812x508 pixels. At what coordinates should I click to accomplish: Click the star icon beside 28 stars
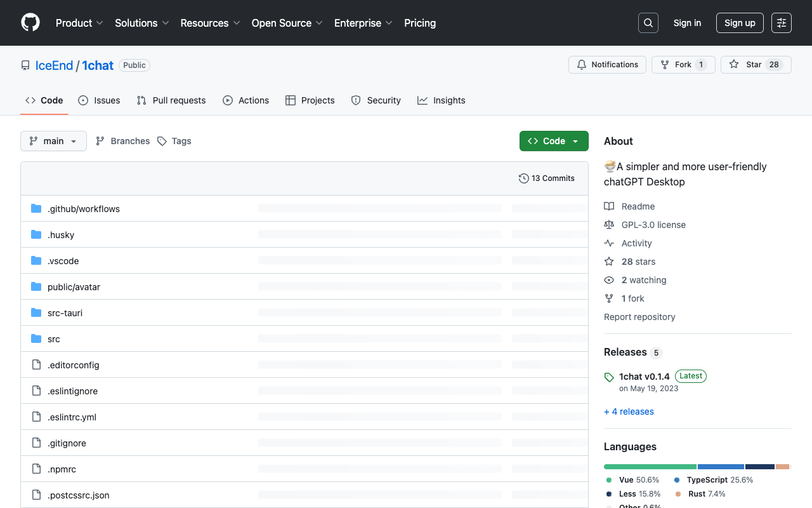tap(609, 262)
